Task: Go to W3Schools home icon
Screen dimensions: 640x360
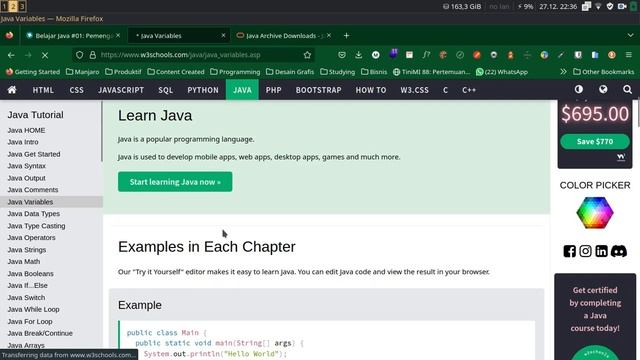Action: click(x=12, y=90)
